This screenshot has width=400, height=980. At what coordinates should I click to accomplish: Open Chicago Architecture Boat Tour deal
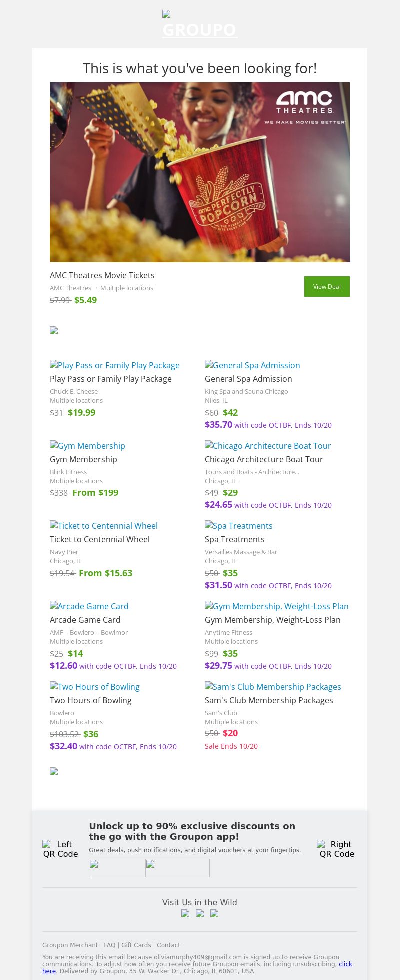click(268, 446)
